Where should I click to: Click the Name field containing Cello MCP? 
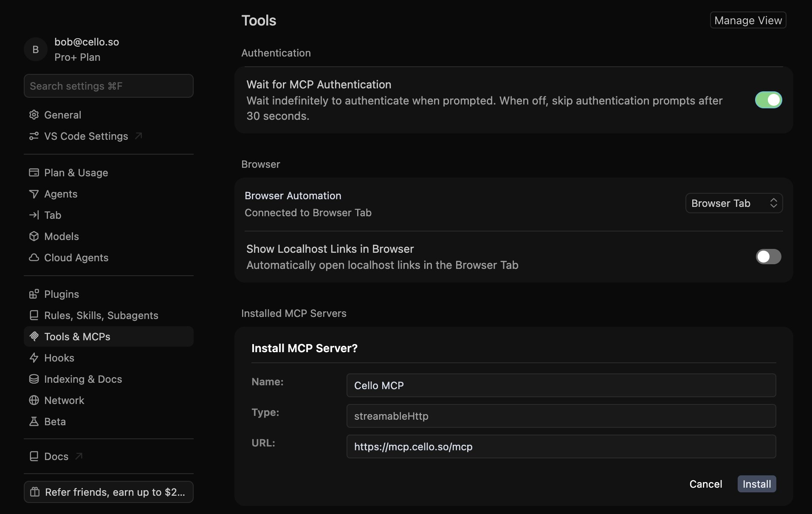pyautogui.click(x=561, y=385)
